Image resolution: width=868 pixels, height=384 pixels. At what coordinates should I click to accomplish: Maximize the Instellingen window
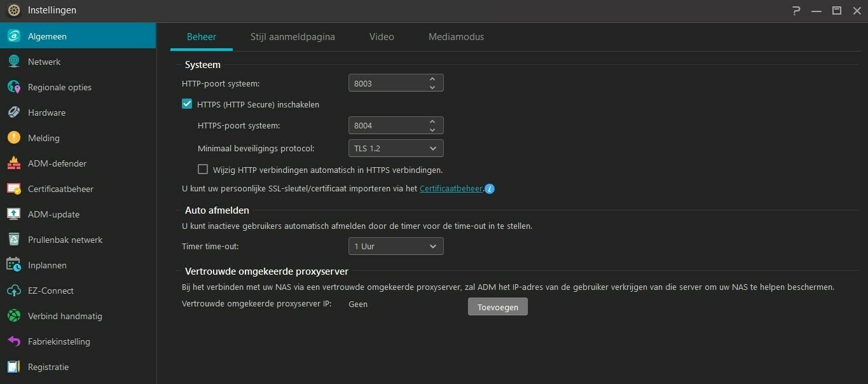(837, 10)
